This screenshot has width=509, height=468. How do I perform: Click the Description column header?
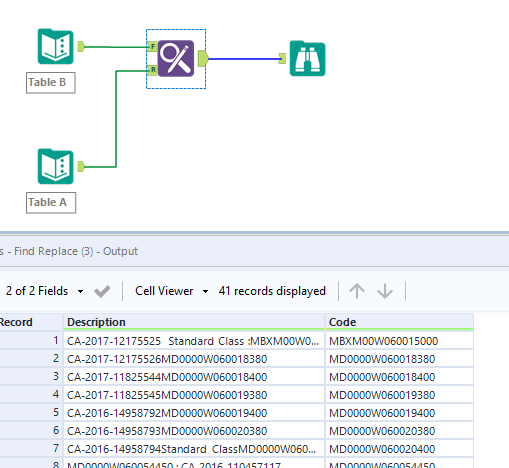[194, 322]
